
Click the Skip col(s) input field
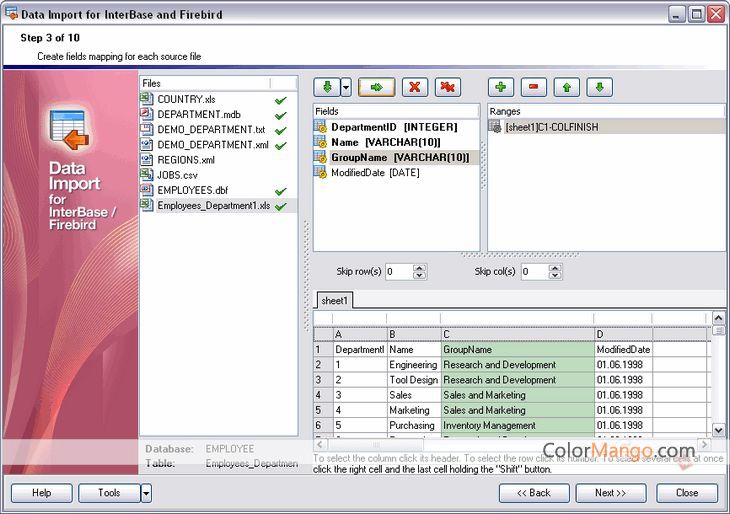click(534, 271)
